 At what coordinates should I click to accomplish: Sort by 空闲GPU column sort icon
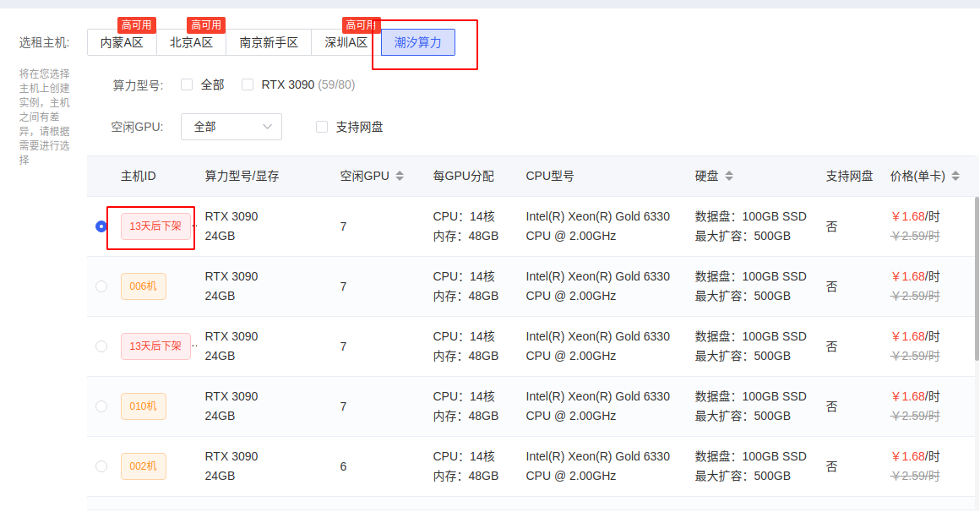point(400,177)
